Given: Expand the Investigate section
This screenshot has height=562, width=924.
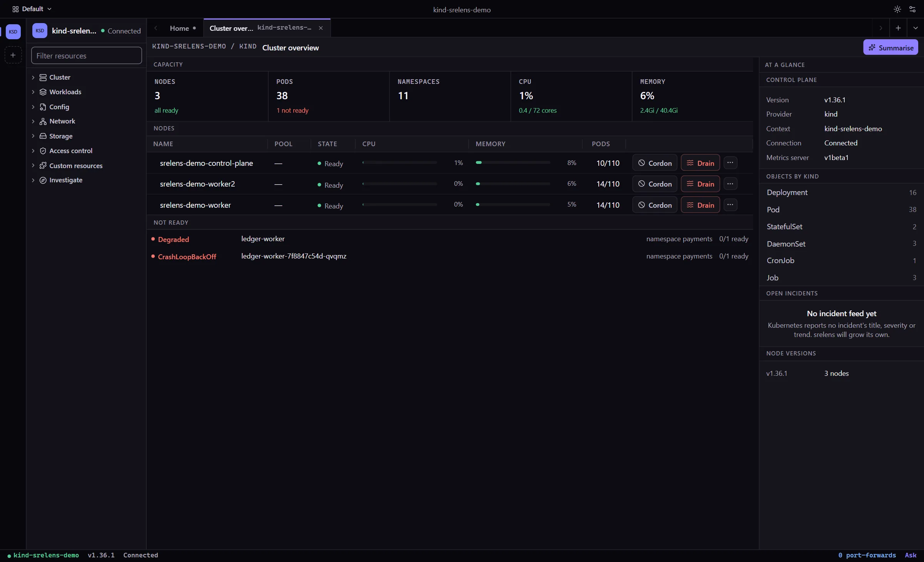Looking at the screenshot, I should click(x=33, y=180).
